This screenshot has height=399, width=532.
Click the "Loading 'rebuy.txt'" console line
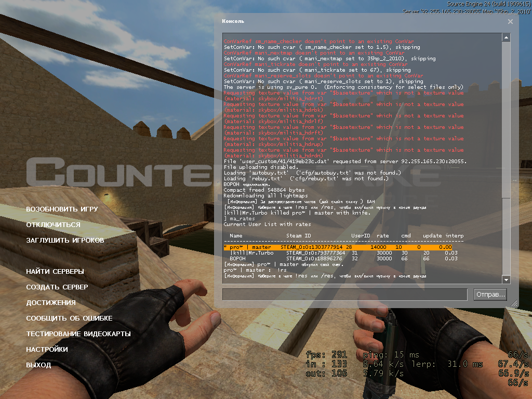click(306, 179)
